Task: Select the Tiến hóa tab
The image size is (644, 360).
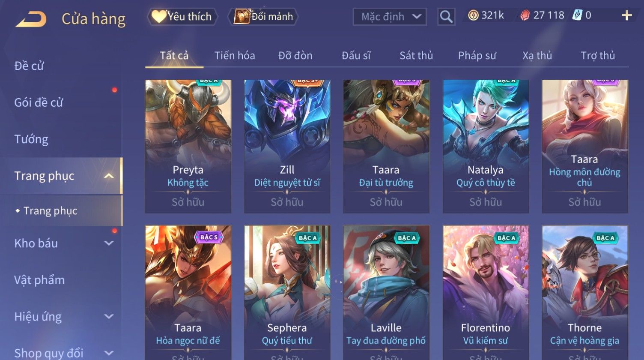Action: pos(235,55)
